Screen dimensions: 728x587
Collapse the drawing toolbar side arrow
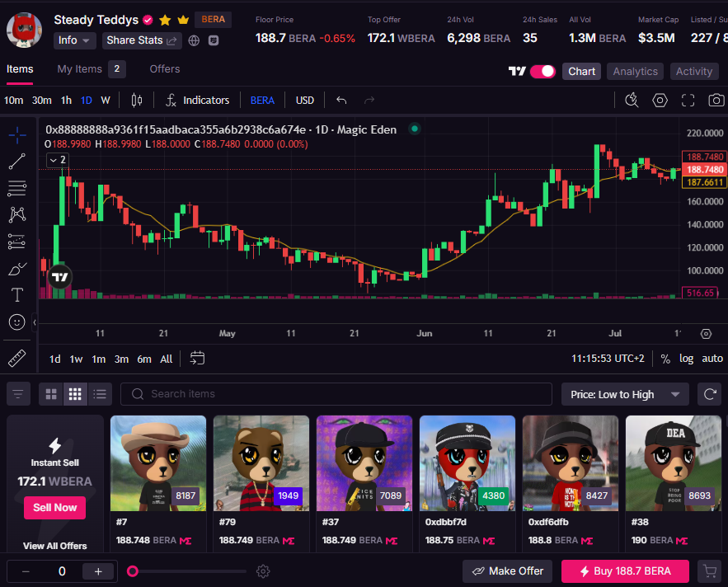(x=35, y=322)
